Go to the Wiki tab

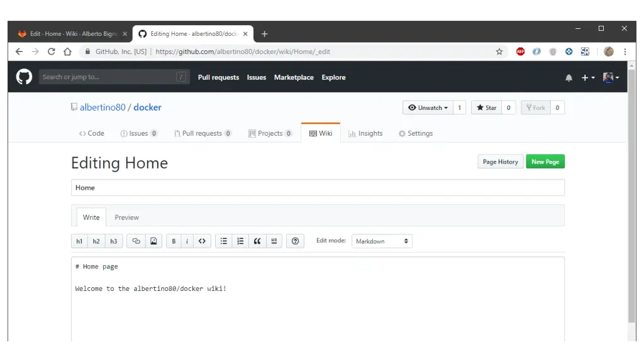[321, 133]
